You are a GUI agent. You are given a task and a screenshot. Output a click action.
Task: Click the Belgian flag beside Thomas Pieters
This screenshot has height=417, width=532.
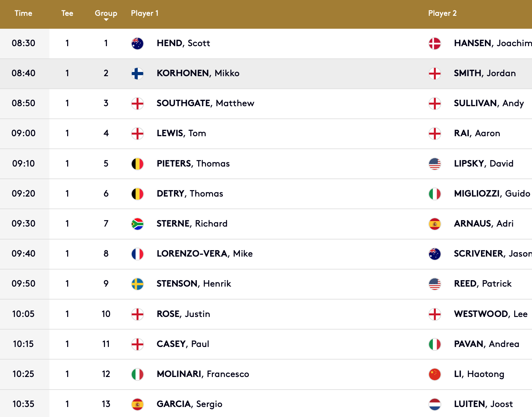pyautogui.click(x=138, y=164)
